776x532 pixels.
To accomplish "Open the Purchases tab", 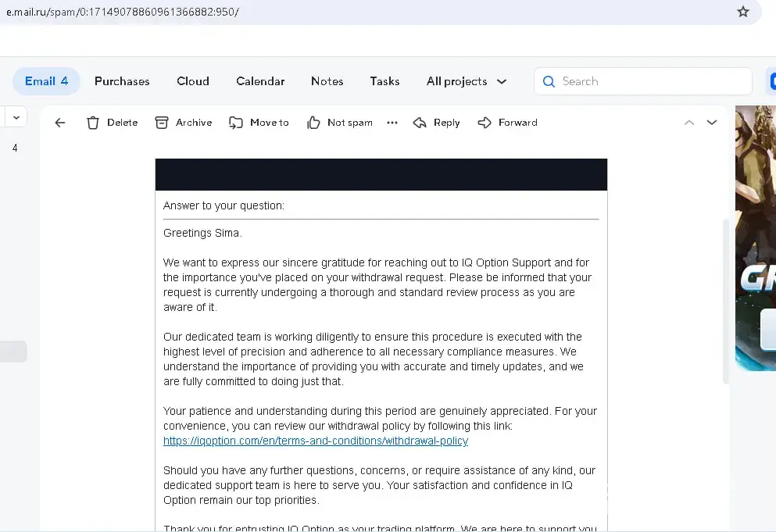I will click(x=122, y=81).
